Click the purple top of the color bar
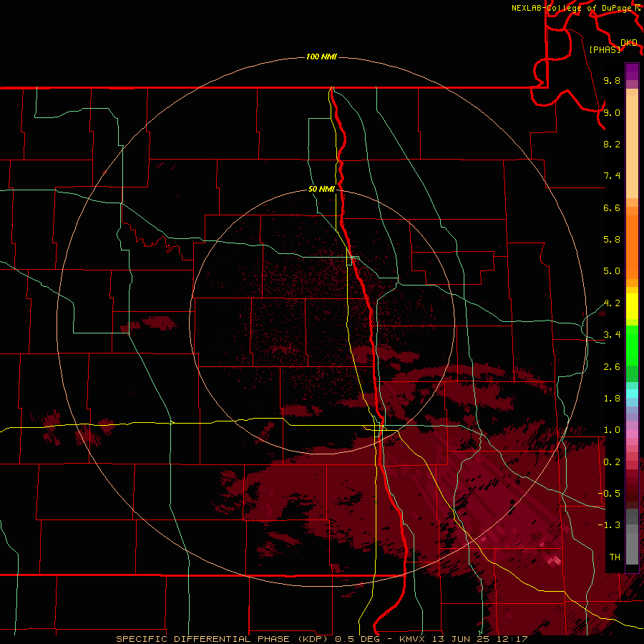Viewport: 644px width, 644px height. coord(632,72)
